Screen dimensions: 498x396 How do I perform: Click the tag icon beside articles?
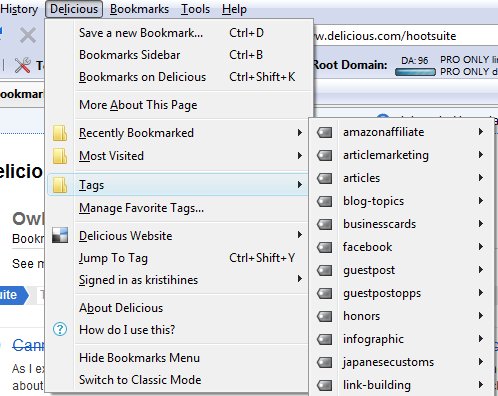pyautogui.click(x=325, y=178)
